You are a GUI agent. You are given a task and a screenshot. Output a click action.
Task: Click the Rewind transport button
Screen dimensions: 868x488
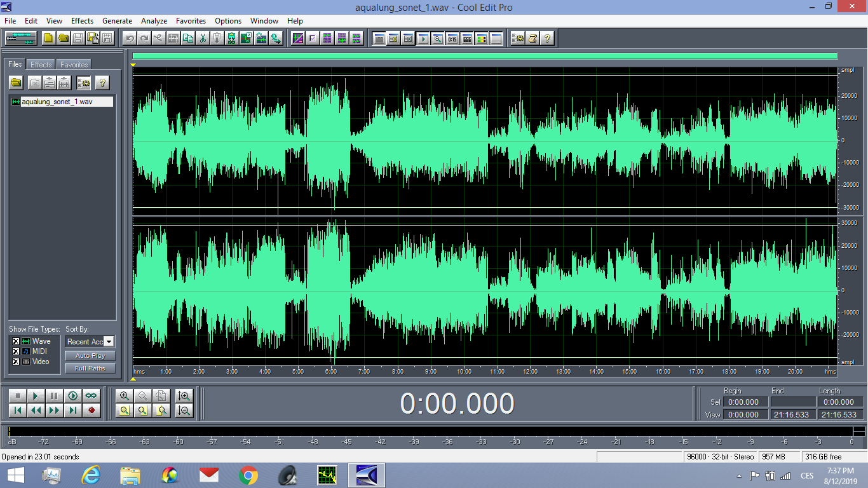click(x=36, y=410)
